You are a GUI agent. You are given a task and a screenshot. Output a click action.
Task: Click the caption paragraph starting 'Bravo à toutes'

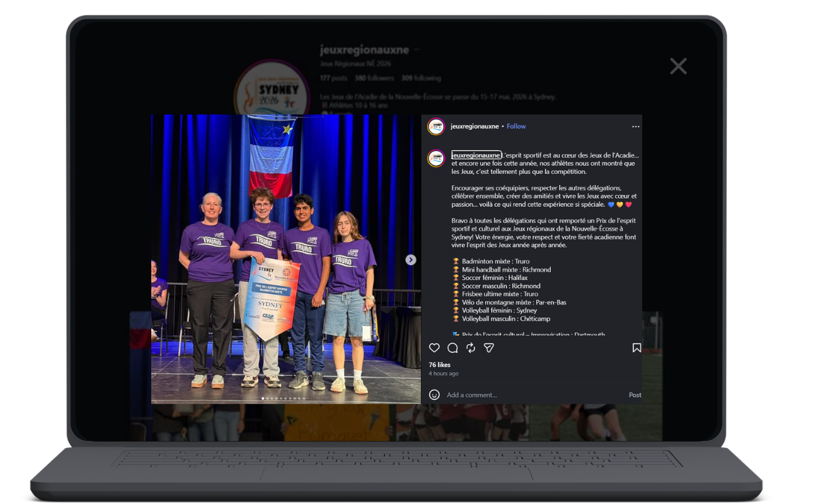click(545, 233)
